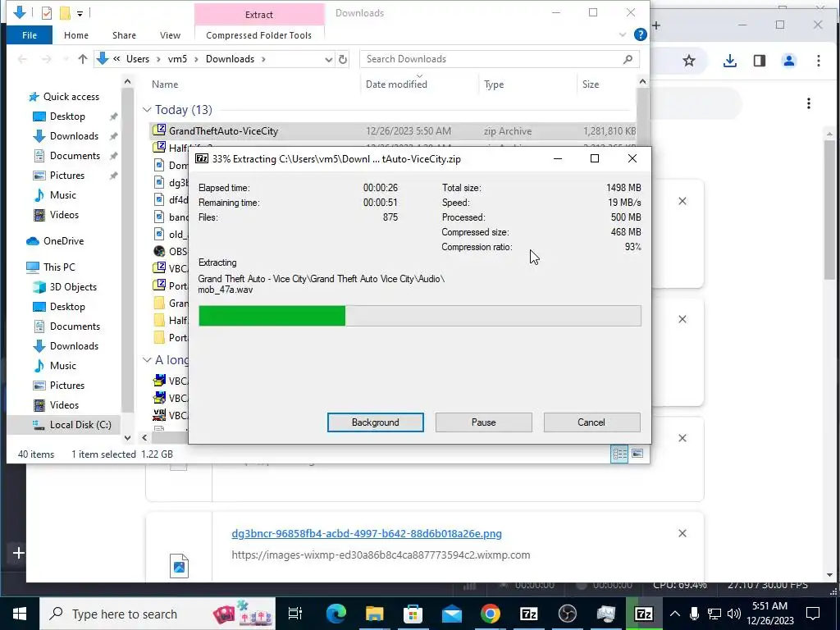
Task: Collapse the 'A long time ago' group
Action: [147, 360]
